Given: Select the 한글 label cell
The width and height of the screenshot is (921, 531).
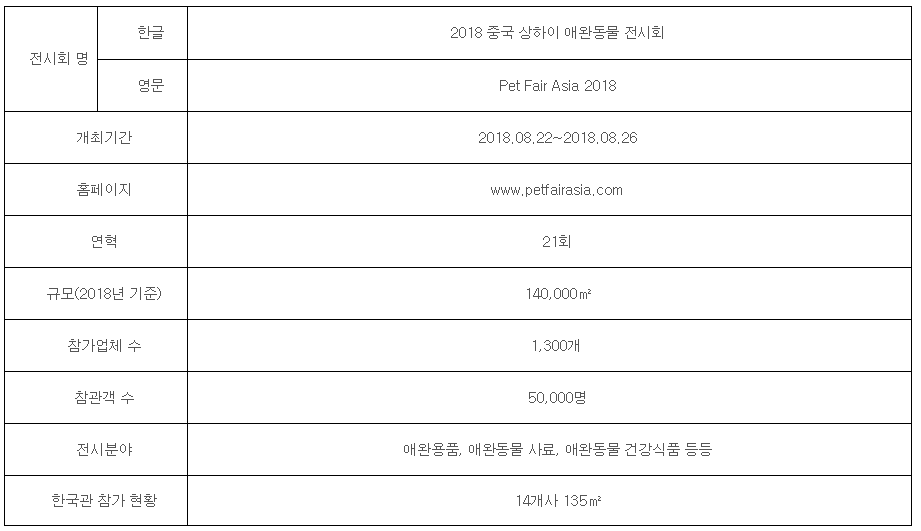Looking at the screenshot, I should [143, 33].
